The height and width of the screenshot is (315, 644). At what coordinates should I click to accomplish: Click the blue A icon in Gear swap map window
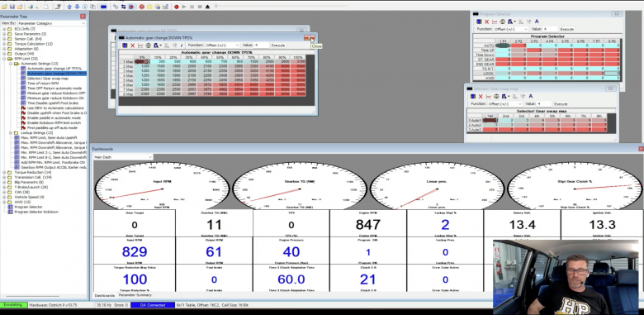pos(531,96)
